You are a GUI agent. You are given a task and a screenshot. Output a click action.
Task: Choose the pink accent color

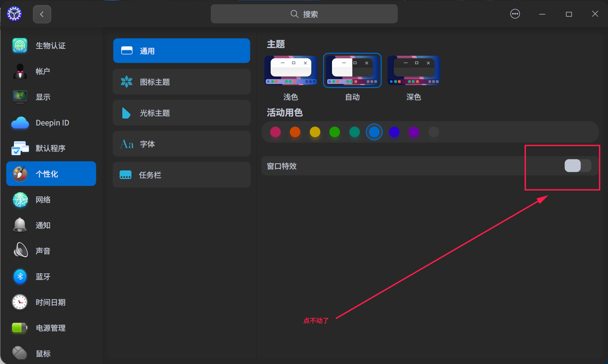[x=275, y=132]
